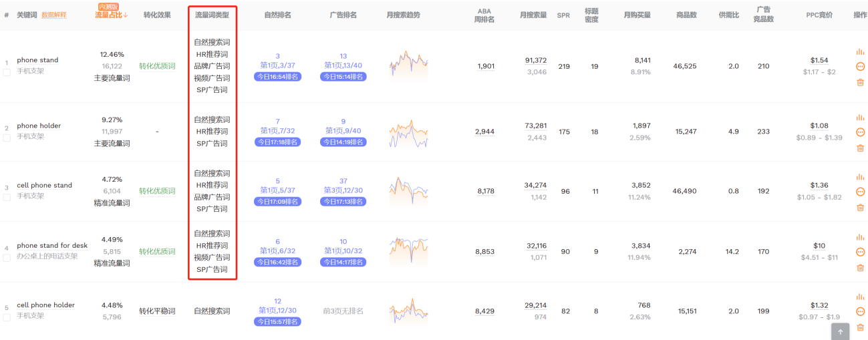
Task: Open the cell phone stand keyword link
Action: coord(44,185)
